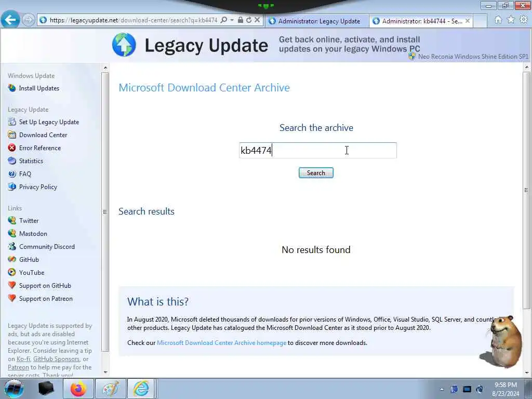
Task: Click the Set Up Legacy Update icon
Action: 12,122
